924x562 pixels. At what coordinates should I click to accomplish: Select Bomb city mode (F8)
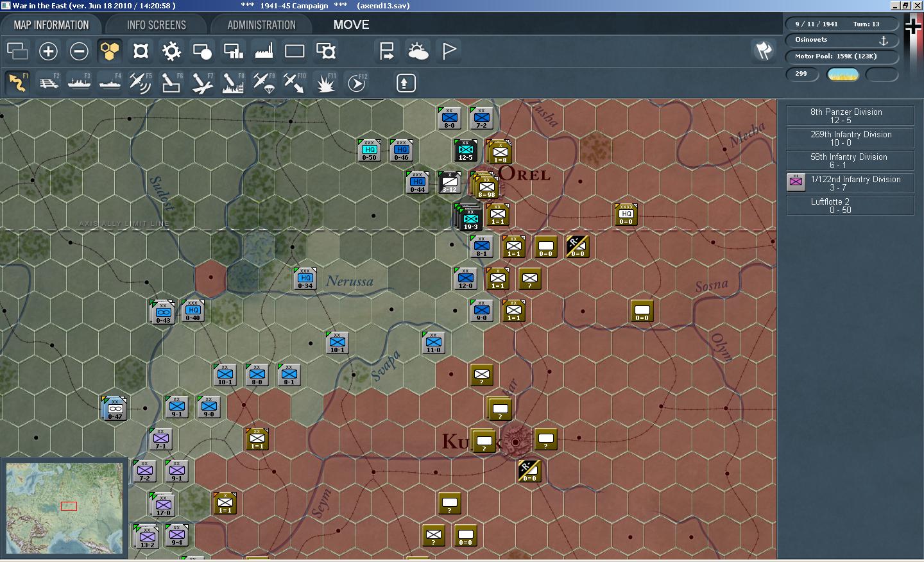[x=233, y=83]
